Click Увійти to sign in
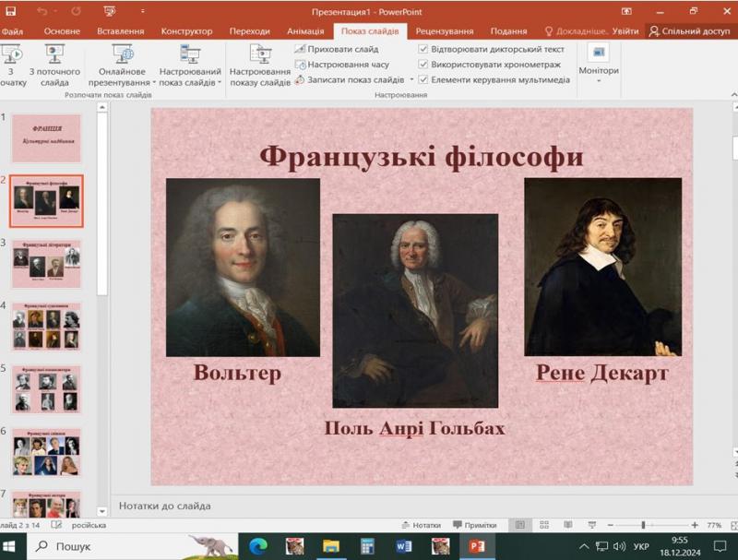Image resolution: width=738 pixels, height=560 pixels. [x=625, y=31]
